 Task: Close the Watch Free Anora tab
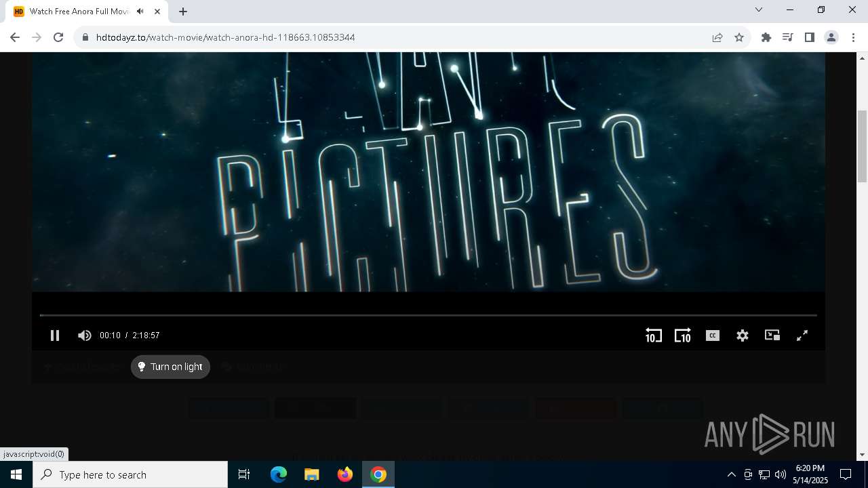click(x=157, y=12)
